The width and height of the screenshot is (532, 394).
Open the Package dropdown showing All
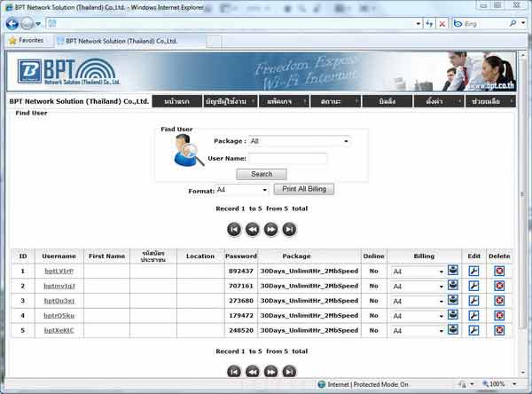point(300,141)
